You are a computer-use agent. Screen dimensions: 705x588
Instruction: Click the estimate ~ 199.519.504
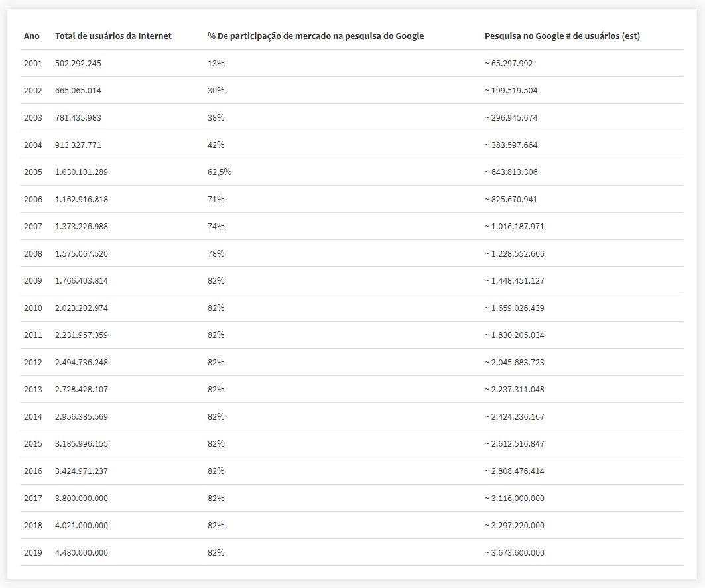[x=511, y=91]
